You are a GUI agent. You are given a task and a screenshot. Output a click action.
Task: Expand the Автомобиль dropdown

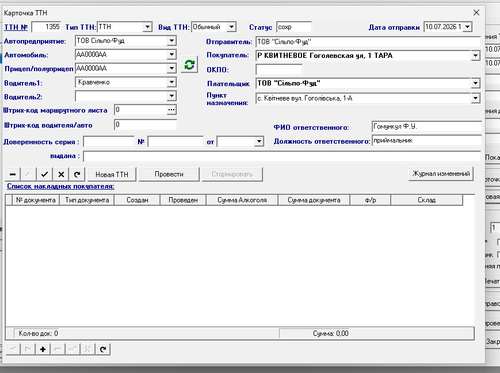pyautogui.click(x=171, y=54)
